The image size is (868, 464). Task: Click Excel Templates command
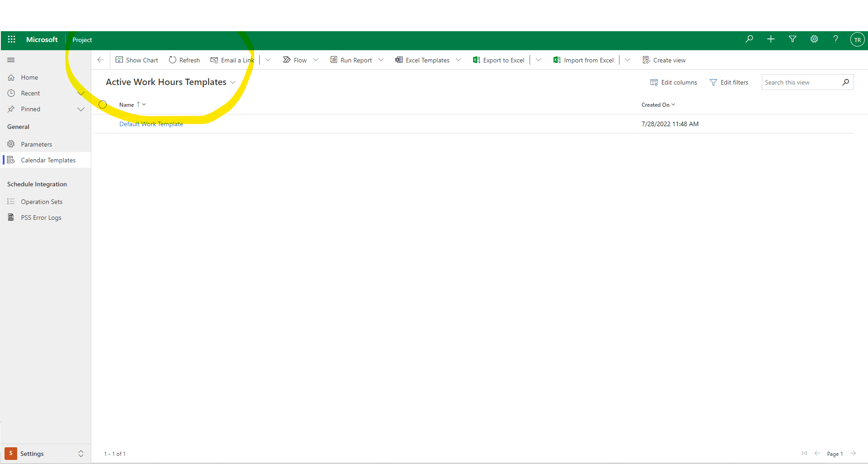tap(422, 60)
